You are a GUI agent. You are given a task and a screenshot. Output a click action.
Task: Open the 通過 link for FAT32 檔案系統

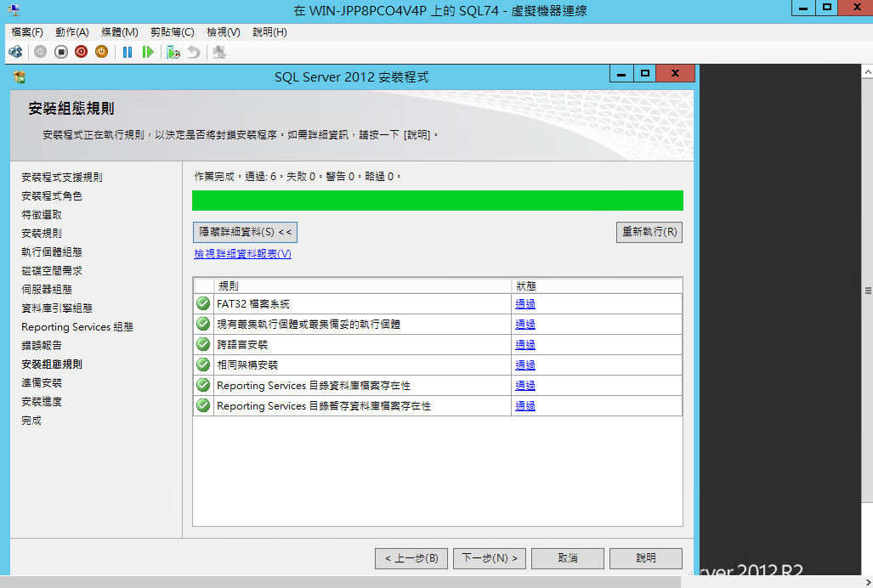tap(525, 303)
